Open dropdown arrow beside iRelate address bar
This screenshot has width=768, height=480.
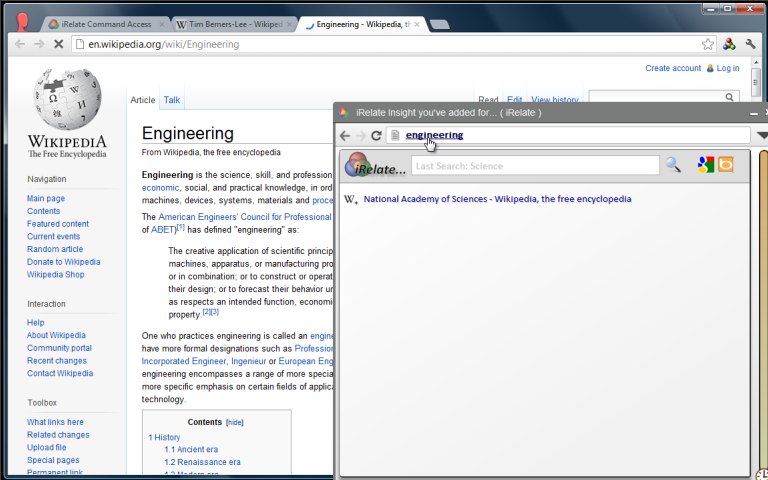[762, 135]
